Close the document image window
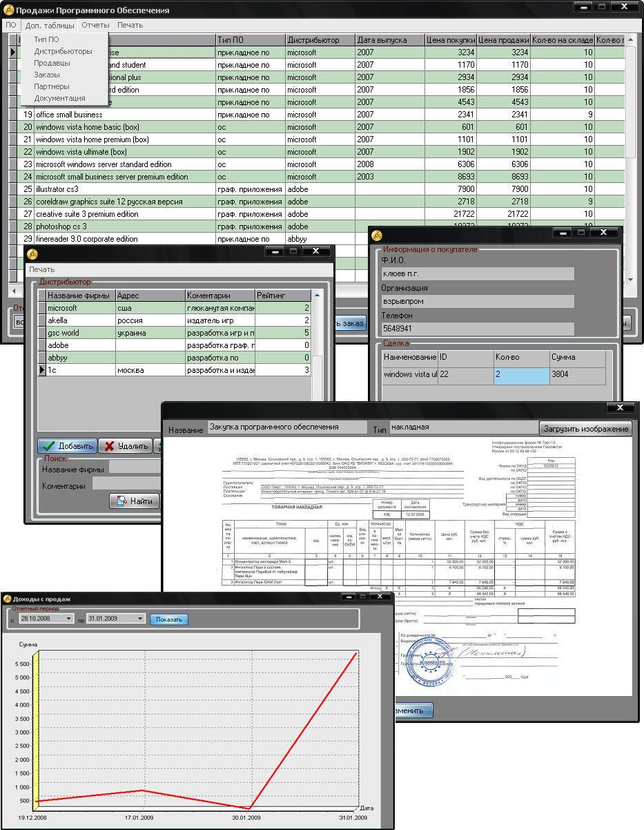Viewport: 644px width, 830px height. 619,408
